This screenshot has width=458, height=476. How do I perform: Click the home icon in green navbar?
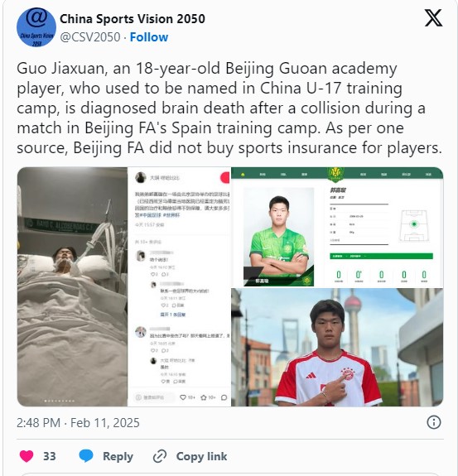pos(243,175)
